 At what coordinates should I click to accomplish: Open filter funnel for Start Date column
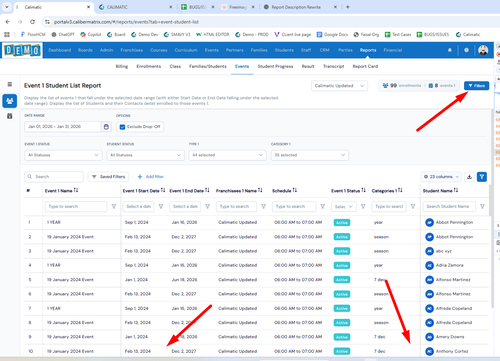pos(161,207)
